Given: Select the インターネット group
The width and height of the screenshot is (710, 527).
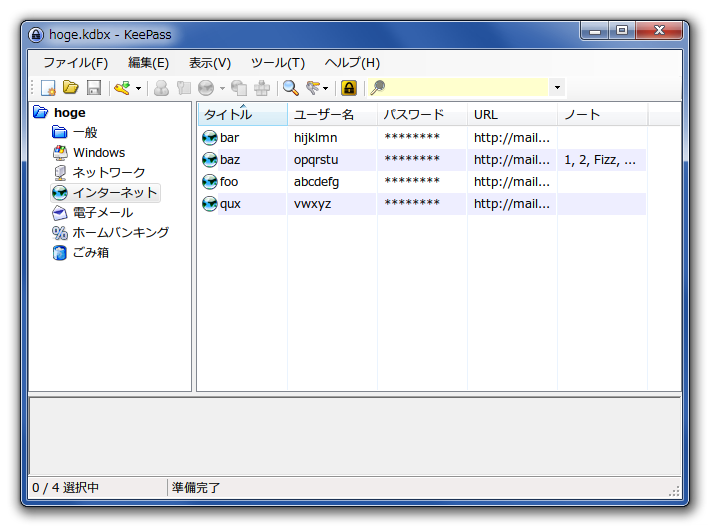Looking at the screenshot, I should pyautogui.click(x=115, y=192).
